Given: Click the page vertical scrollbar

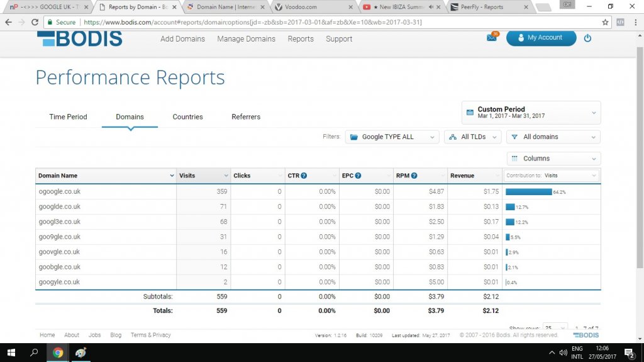Looking at the screenshot, I should click(640, 156).
